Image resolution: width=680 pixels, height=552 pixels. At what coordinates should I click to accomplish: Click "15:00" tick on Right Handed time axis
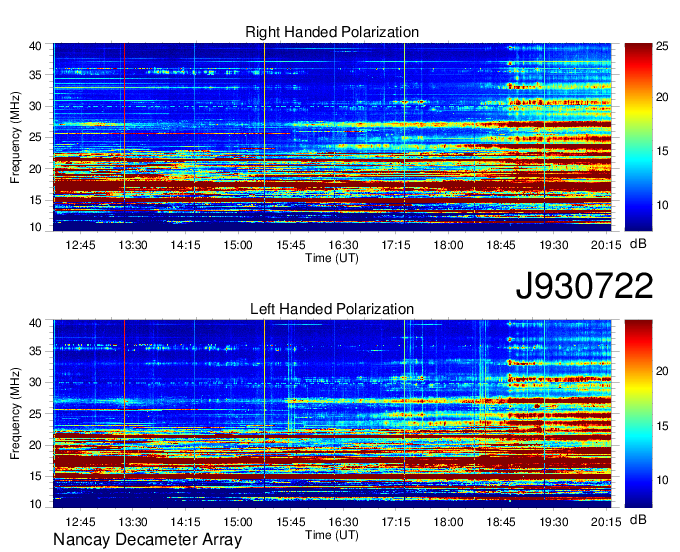pyautogui.click(x=238, y=245)
